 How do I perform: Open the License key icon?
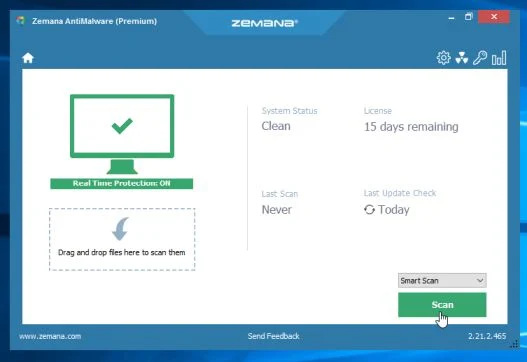(480, 58)
